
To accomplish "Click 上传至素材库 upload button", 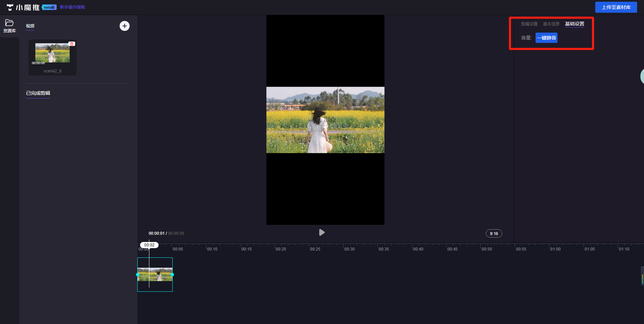I will tap(616, 8).
